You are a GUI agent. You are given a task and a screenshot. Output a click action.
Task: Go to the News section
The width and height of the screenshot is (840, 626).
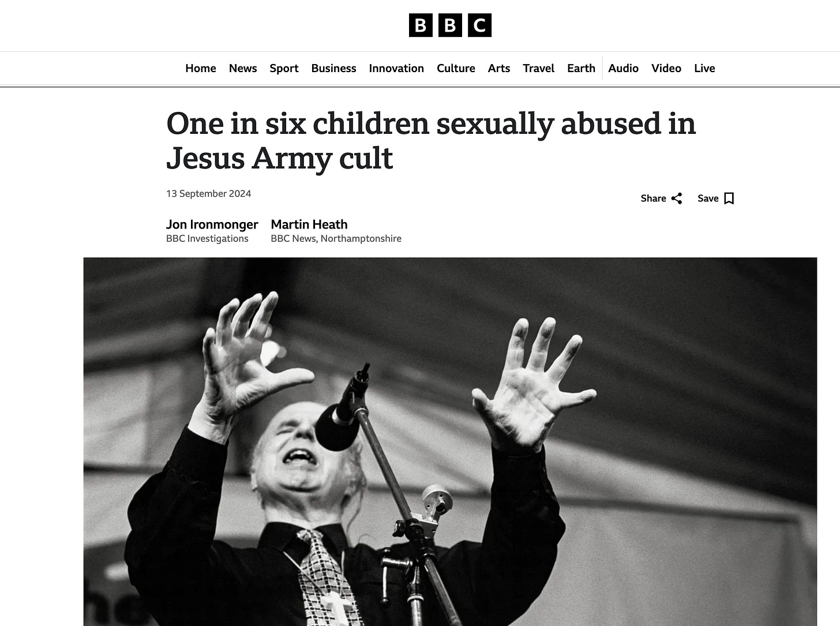pyautogui.click(x=243, y=68)
